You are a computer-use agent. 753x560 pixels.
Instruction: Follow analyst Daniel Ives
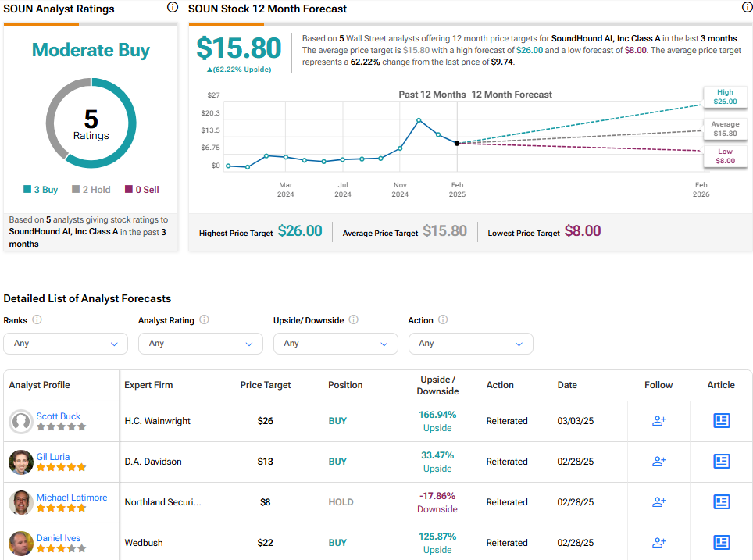click(659, 542)
